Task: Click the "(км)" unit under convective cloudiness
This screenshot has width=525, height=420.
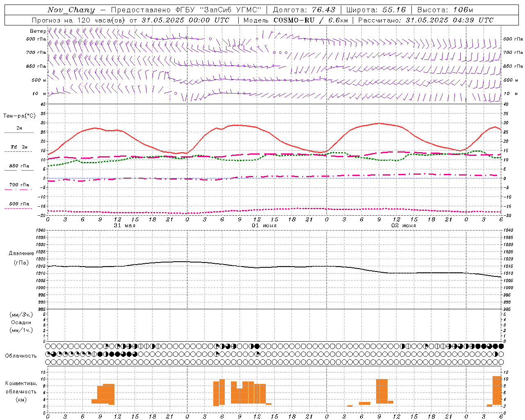Action: pos(21,399)
